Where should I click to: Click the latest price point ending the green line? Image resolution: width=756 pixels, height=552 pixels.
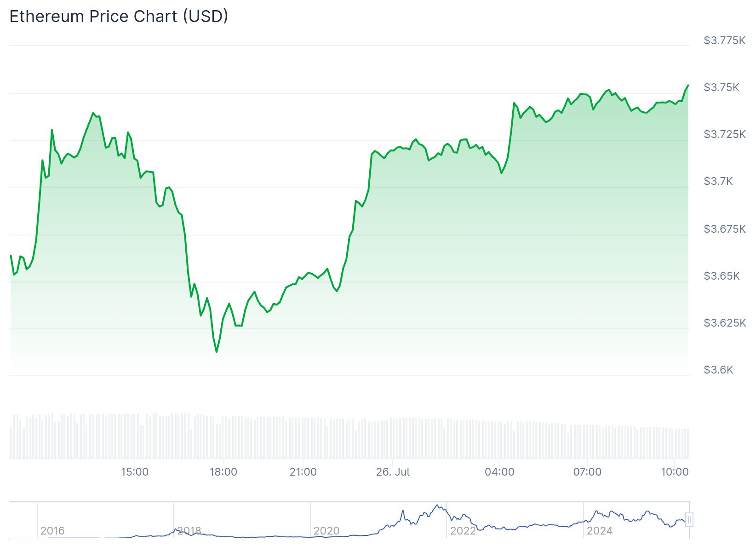(x=688, y=85)
